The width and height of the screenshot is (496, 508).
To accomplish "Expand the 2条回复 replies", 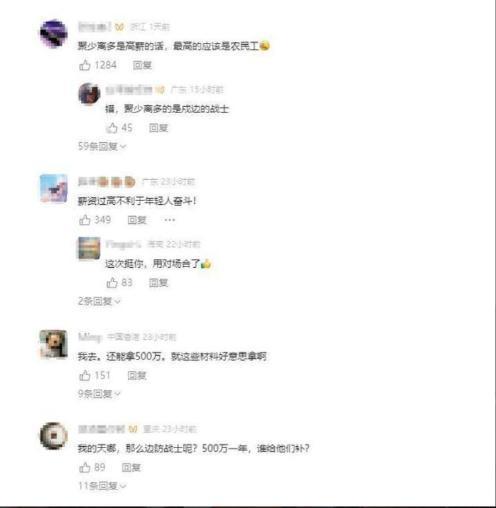I will coord(99,301).
